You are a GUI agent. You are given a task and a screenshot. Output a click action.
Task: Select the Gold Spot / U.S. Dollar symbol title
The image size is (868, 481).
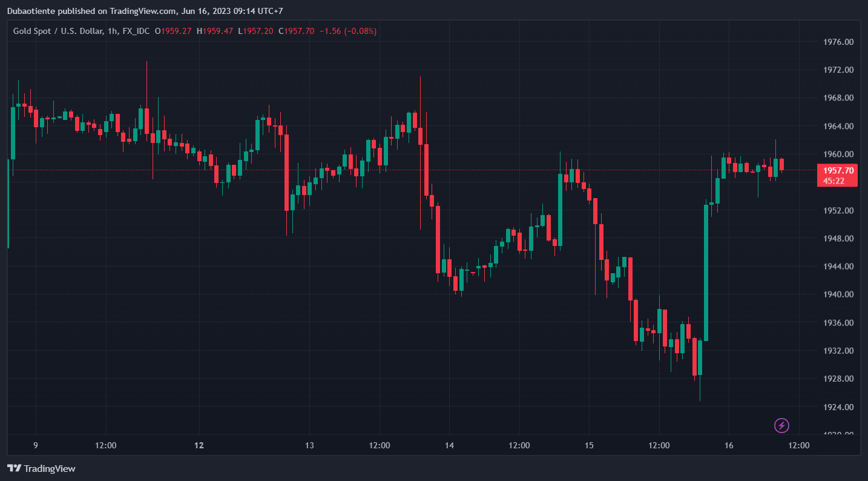(x=58, y=31)
